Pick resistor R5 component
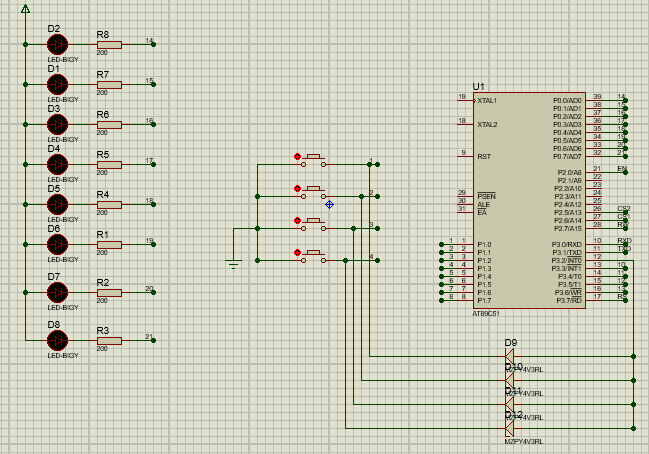This screenshot has height=454, width=649. 109,165
